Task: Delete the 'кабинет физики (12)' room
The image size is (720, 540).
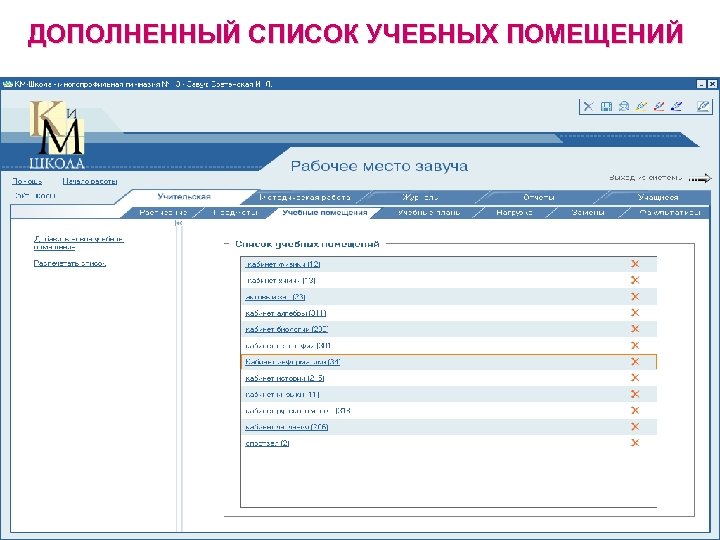Action: click(x=635, y=264)
